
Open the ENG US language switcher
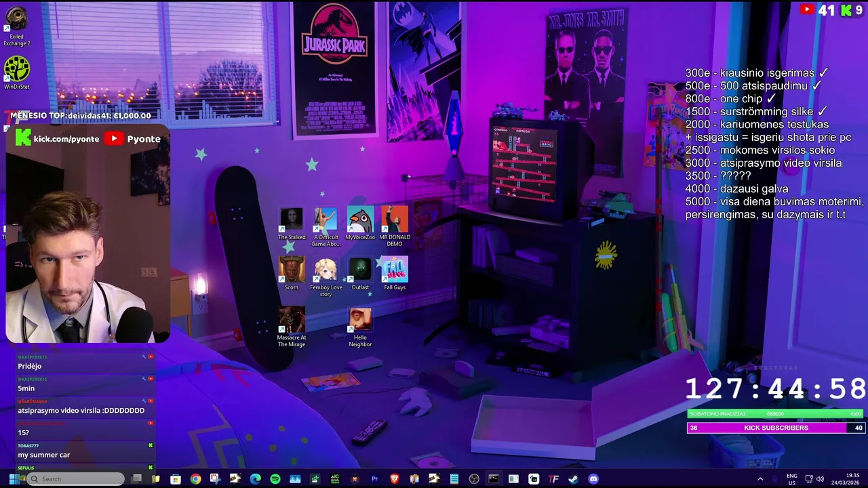(791, 479)
